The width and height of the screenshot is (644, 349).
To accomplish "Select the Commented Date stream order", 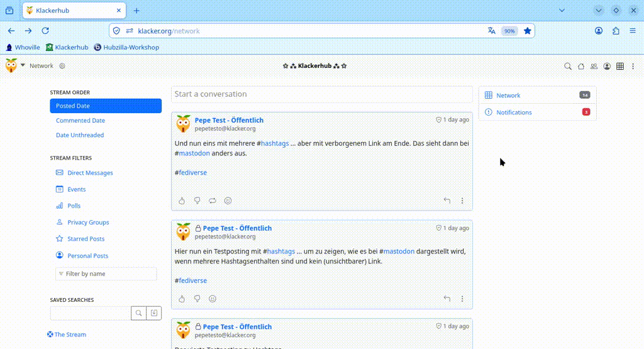I will point(80,121).
